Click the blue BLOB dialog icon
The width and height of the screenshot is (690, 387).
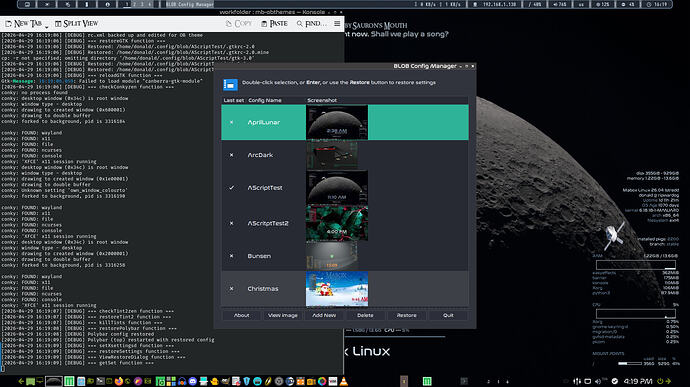click(230, 85)
